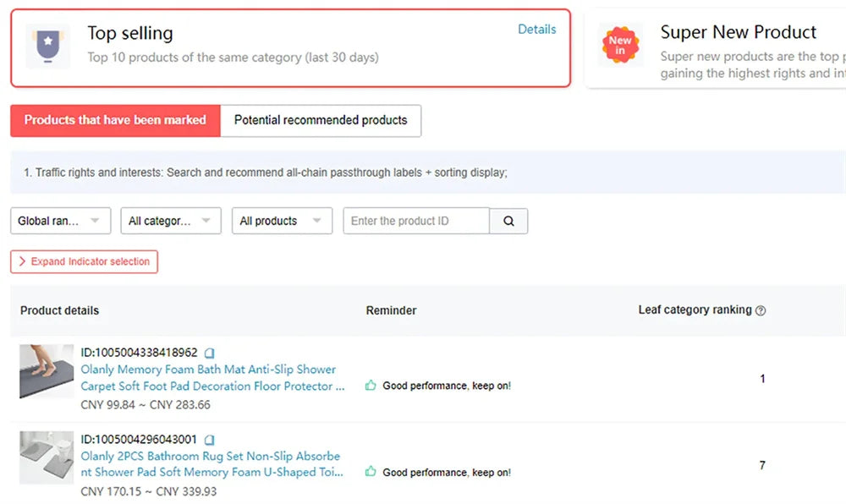Open the Top selling Details link
846x504 pixels.
point(536,30)
